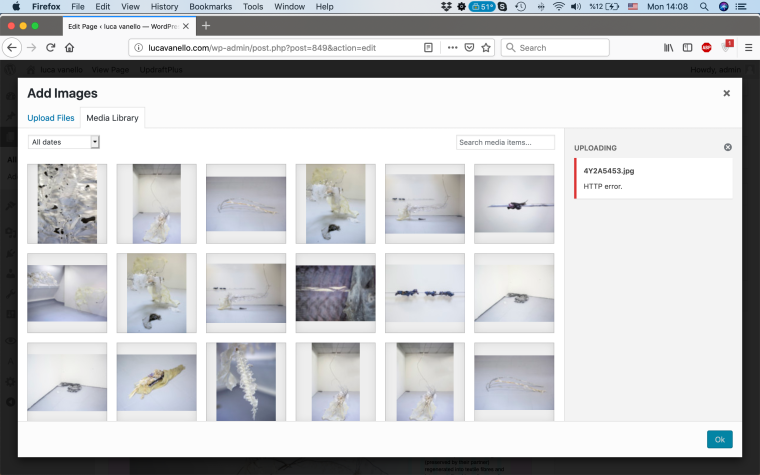Open the Bookmarks menu in menu bar
The width and height of the screenshot is (760, 475).
pos(210,6)
